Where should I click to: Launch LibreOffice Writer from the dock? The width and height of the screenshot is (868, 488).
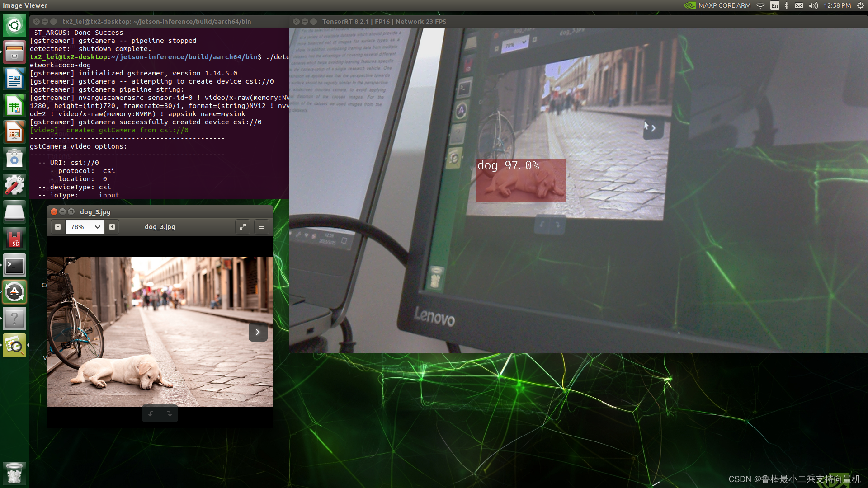(x=14, y=79)
